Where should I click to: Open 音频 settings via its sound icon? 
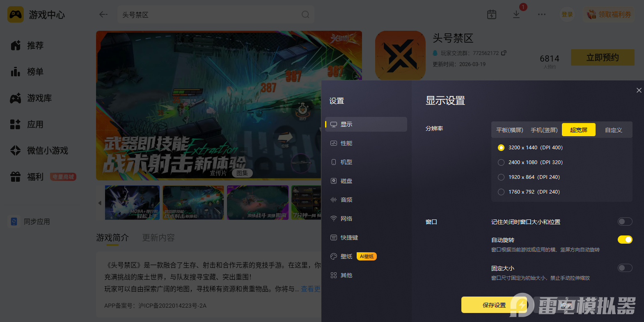point(334,200)
